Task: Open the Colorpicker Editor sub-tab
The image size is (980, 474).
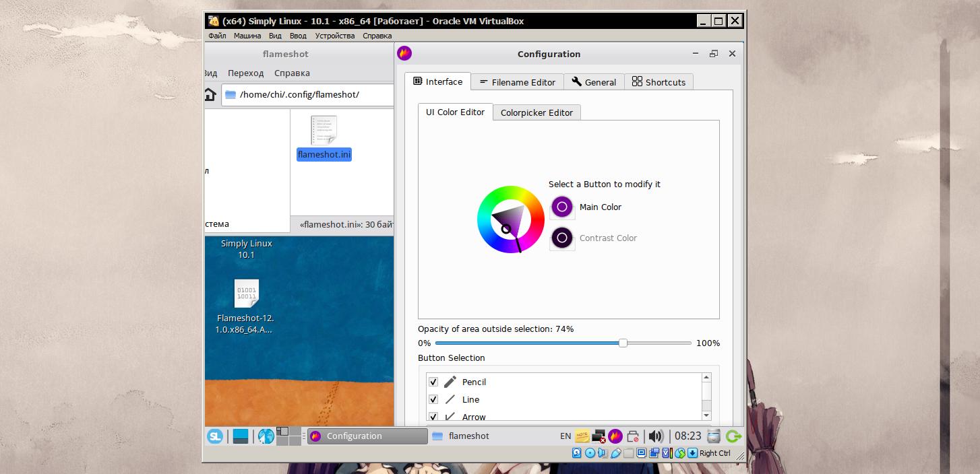Action: (x=537, y=112)
